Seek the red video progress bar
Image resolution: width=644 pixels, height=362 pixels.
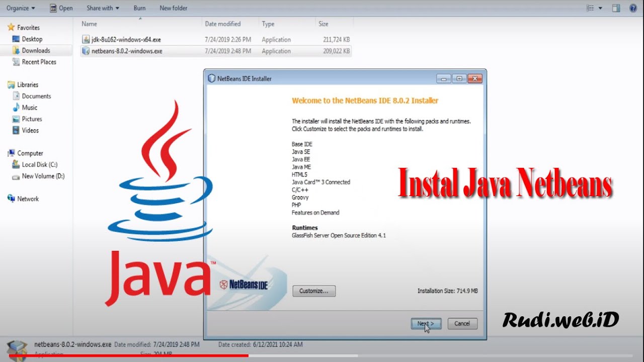click(x=128, y=355)
